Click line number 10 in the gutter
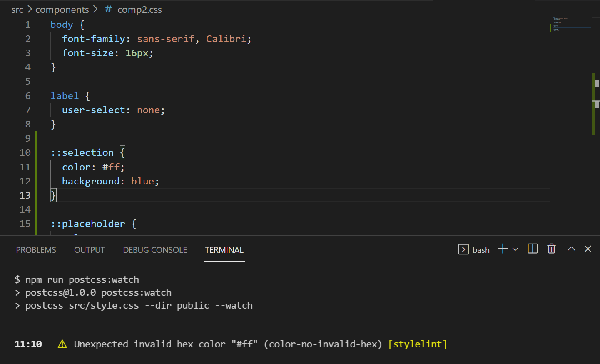The image size is (600, 364). point(25,152)
